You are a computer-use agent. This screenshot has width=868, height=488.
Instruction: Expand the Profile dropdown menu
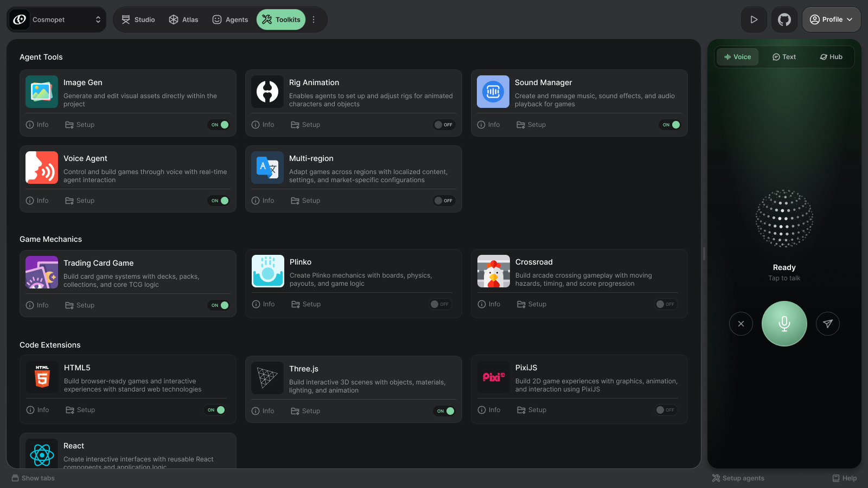(832, 20)
